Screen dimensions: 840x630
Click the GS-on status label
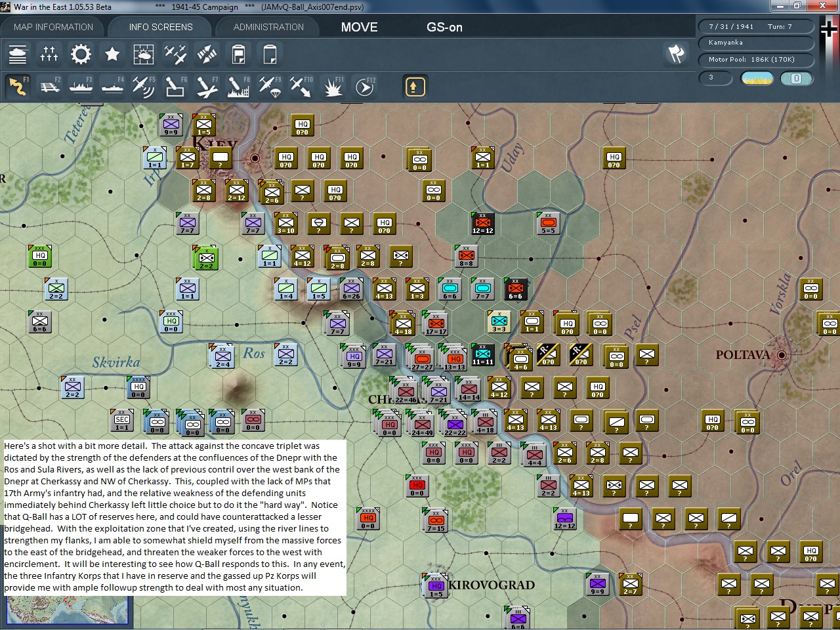pyautogui.click(x=444, y=27)
